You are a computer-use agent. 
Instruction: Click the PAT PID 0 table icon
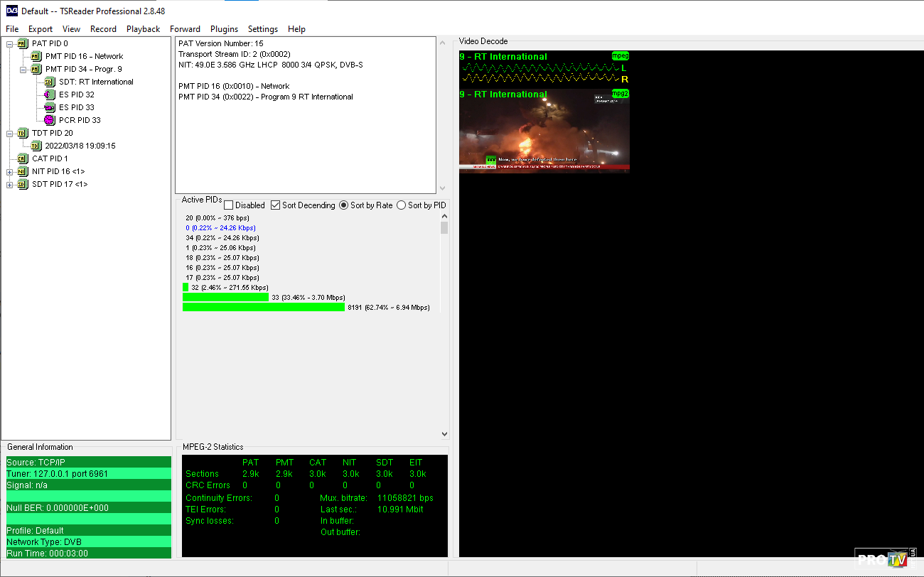point(23,43)
